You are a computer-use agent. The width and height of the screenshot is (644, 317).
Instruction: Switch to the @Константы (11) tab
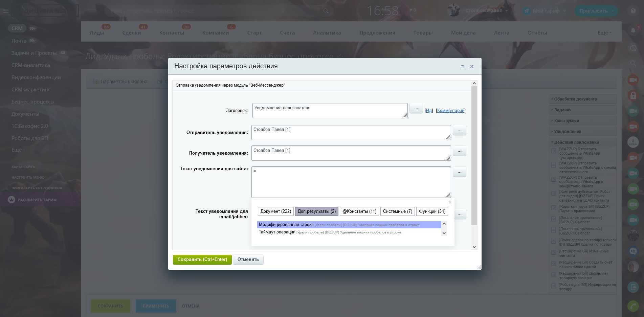tap(359, 211)
